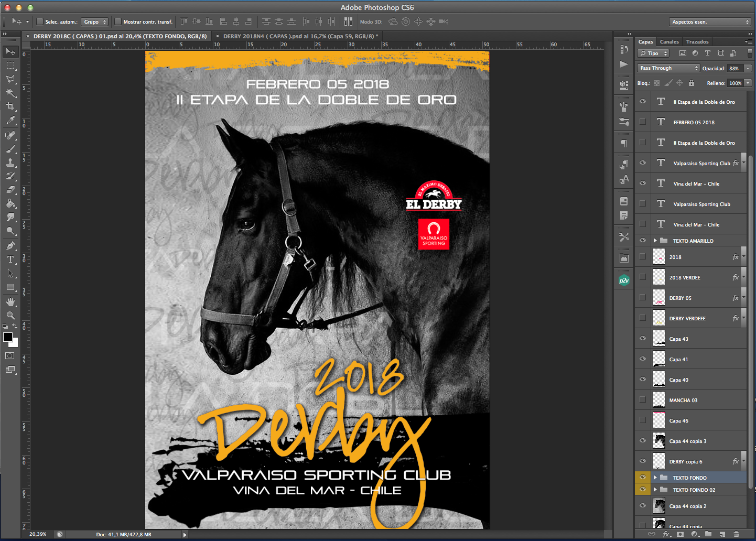Click the Relleno 100% value field
The image size is (756, 541).
736,83
